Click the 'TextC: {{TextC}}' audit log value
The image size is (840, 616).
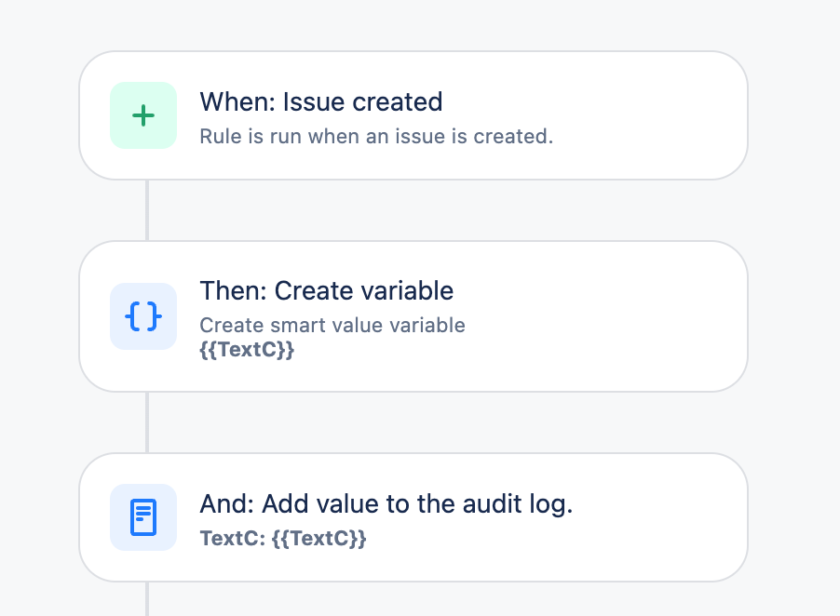click(x=283, y=539)
